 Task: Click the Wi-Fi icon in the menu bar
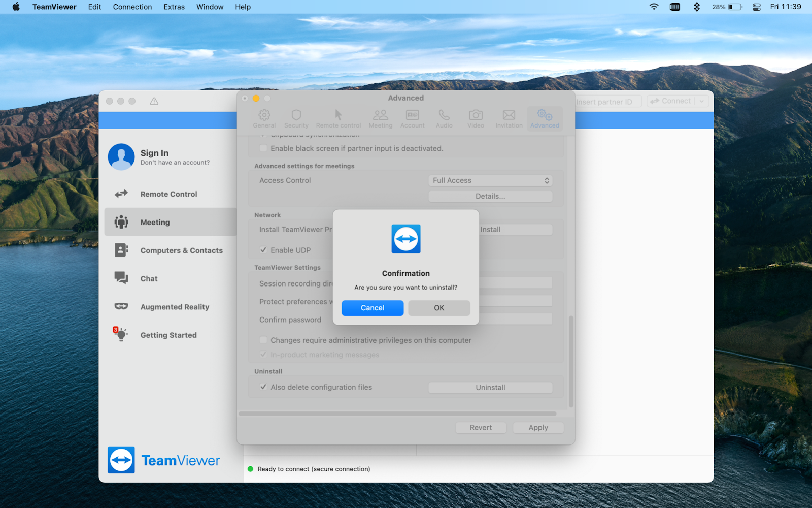click(x=654, y=7)
